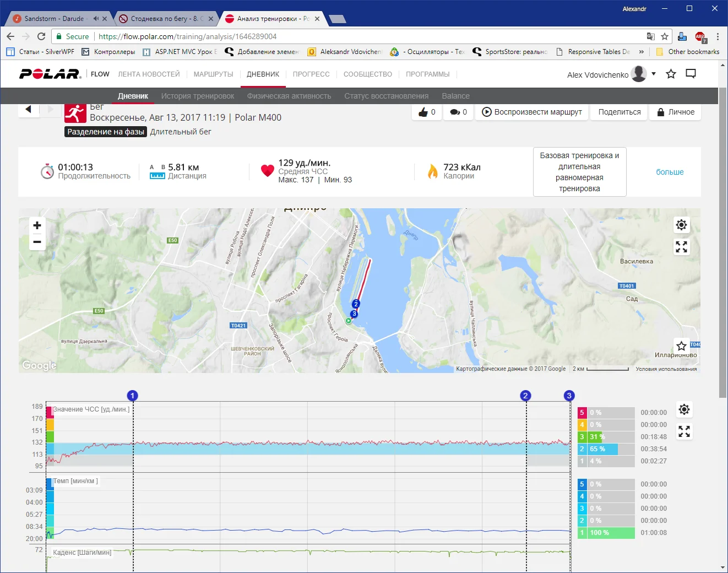Click the thumbs up like button
728x573 pixels.
427,112
